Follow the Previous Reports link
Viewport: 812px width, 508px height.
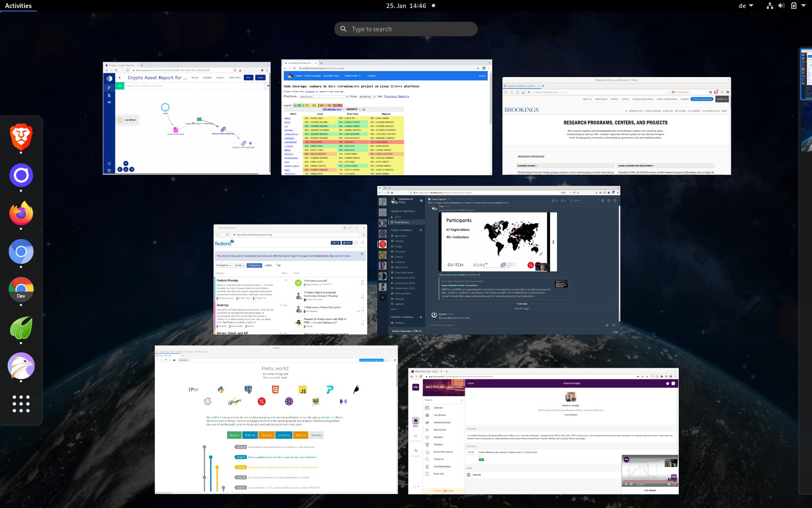(x=396, y=97)
